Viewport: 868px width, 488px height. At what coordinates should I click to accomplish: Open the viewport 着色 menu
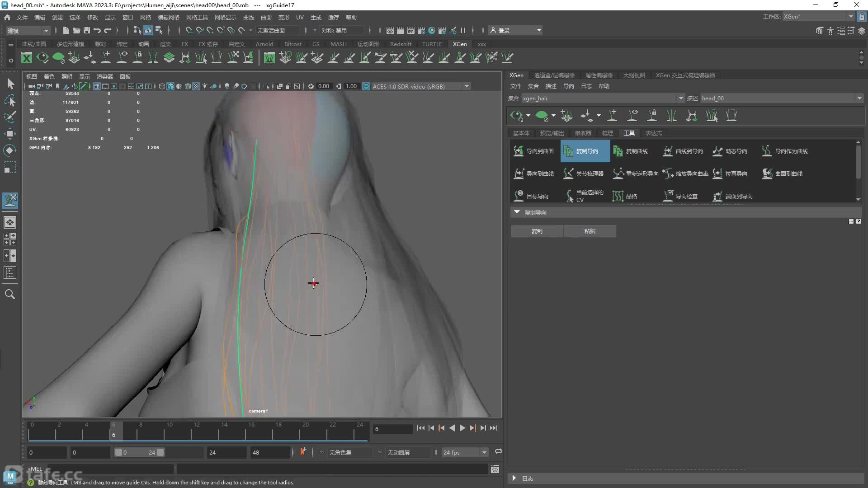[x=49, y=76]
